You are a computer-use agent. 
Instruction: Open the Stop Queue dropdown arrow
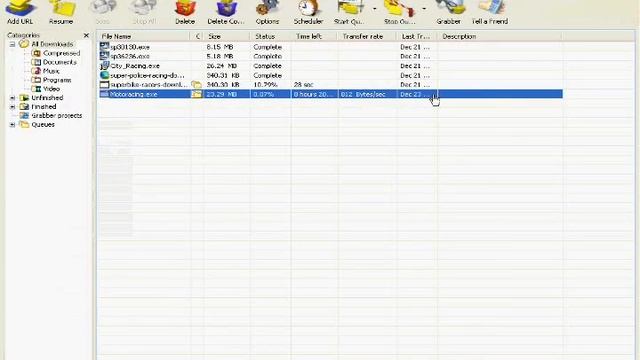[424, 9]
